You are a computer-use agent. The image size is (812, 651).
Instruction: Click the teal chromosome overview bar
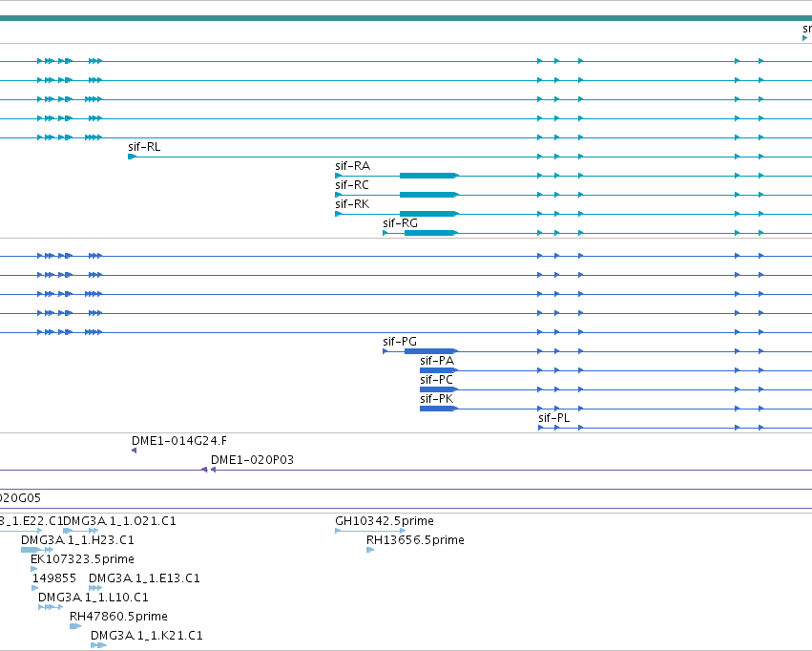406,18
